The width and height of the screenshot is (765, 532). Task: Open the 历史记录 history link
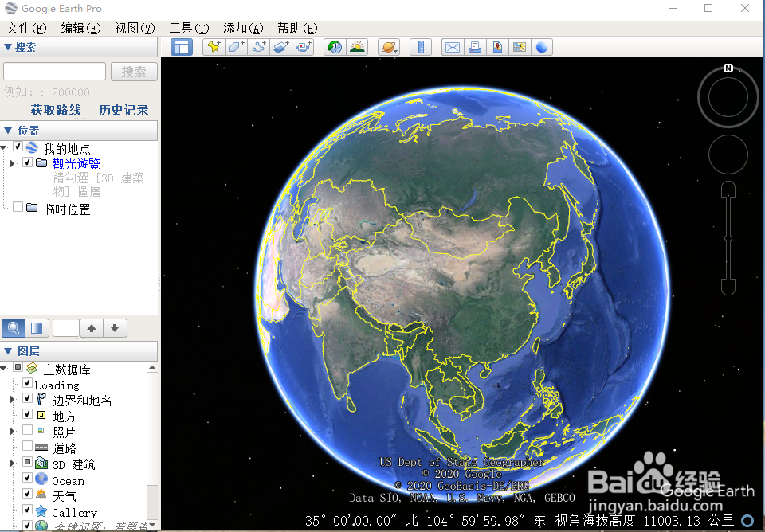(124, 110)
